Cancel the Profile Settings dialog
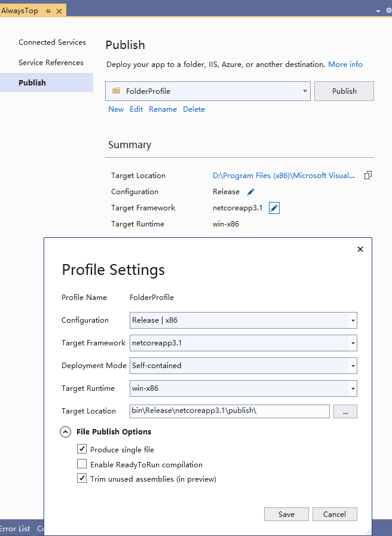The height and width of the screenshot is (536, 392). click(x=335, y=514)
